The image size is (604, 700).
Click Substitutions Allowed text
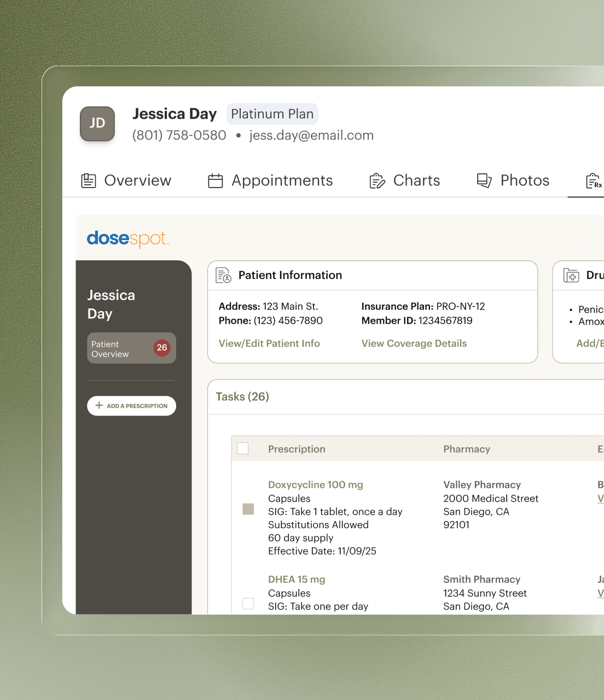pyautogui.click(x=318, y=524)
